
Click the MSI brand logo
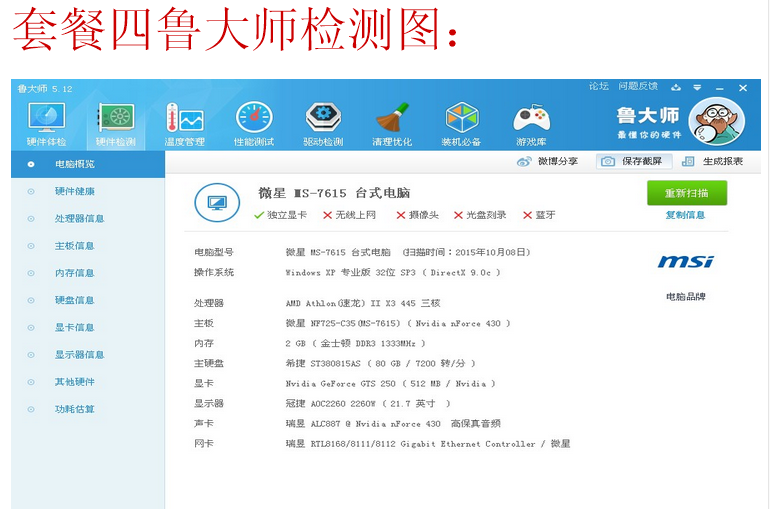click(686, 262)
